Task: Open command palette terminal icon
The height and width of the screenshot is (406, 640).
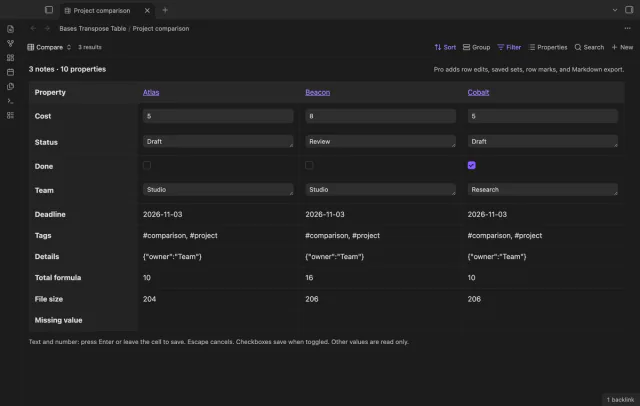Action: (11, 101)
